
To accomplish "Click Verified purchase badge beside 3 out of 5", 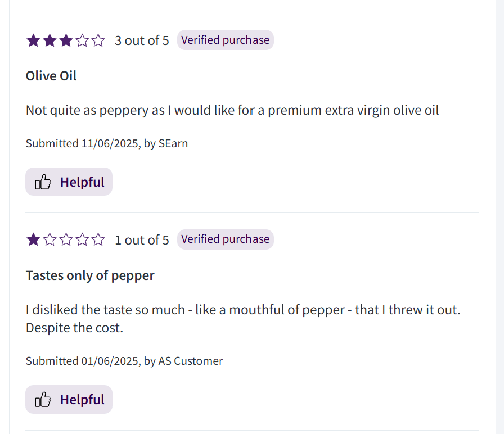I will coord(226,40).
